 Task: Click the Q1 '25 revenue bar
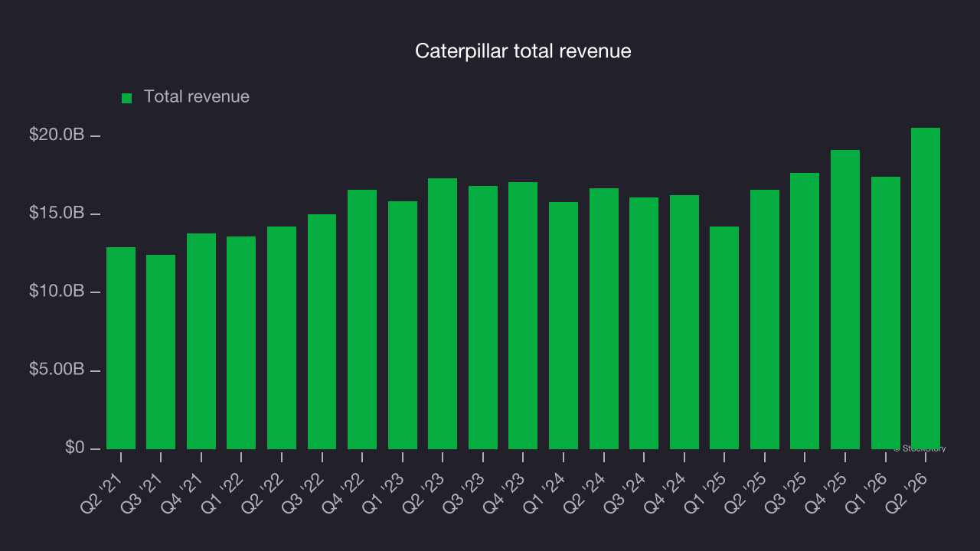[x=724, y=338]
